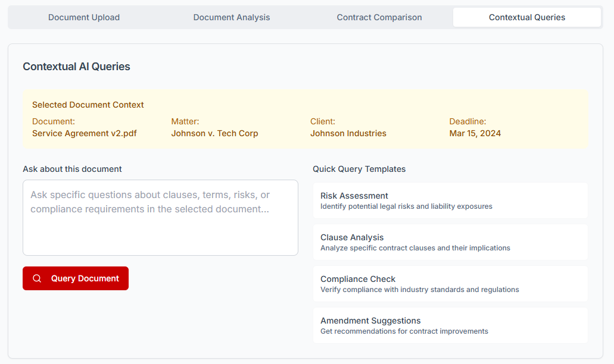Click the Selected Document Context title
Image resolution: width=614 pixels, height=364 pixels.
(88, 105)
